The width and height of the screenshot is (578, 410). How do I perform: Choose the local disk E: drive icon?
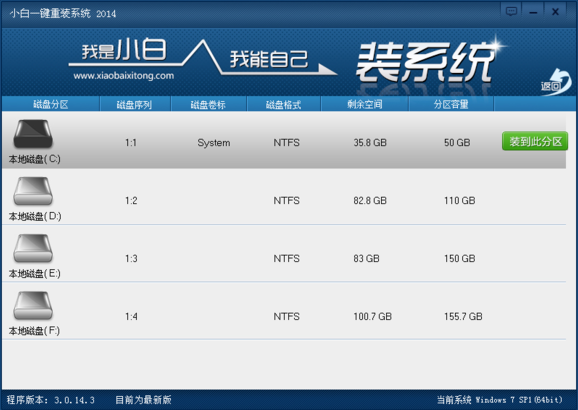pyautogui.click(x=33, y=248)
